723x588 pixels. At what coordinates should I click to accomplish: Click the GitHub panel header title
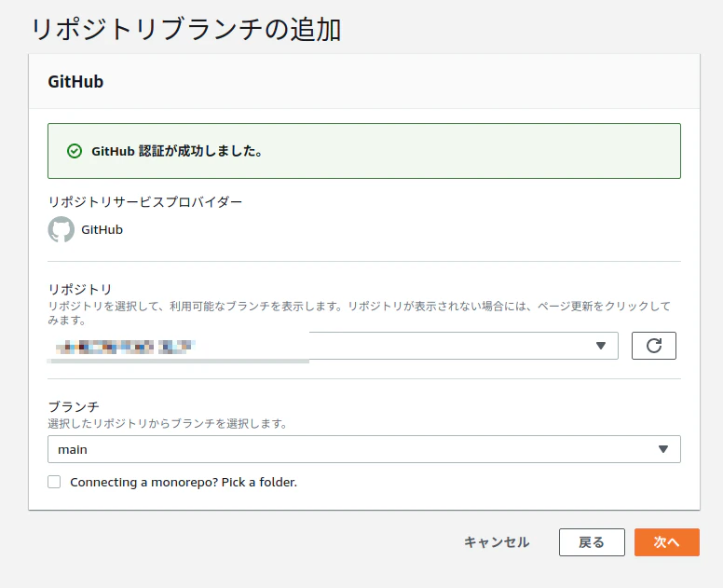(x=75, y=82)
